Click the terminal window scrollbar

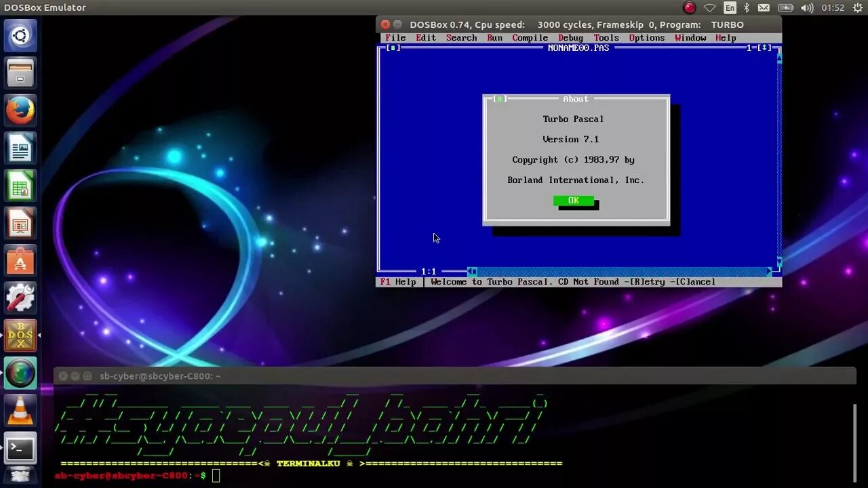(x=856, y=443)
